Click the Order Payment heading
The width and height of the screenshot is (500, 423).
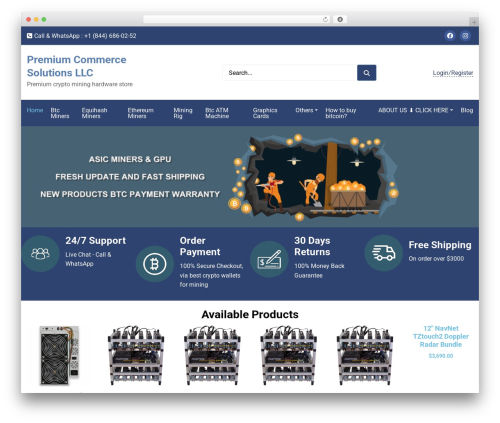pyautogui.click(x=200, y=246)
